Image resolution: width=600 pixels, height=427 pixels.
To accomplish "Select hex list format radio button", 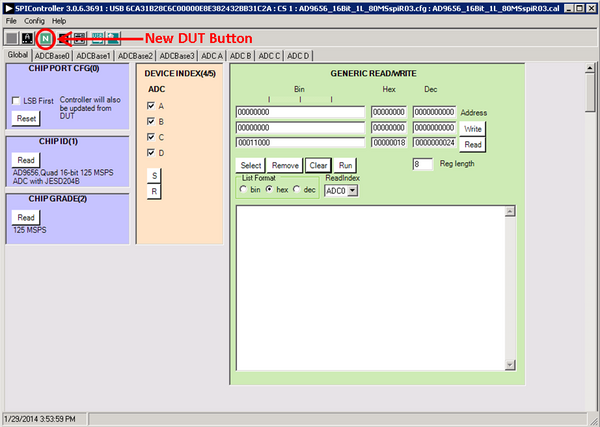I will 269,189.
